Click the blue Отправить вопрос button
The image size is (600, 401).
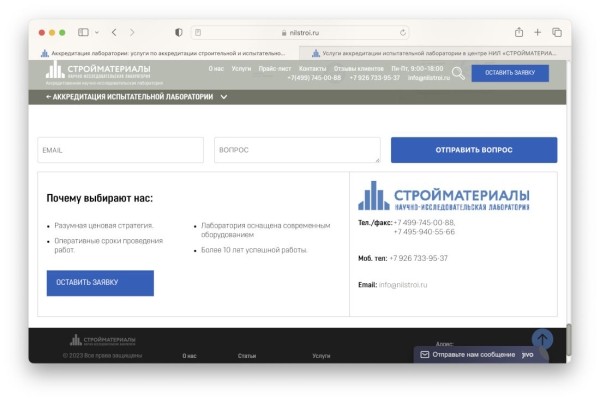(x=473, y=150)
